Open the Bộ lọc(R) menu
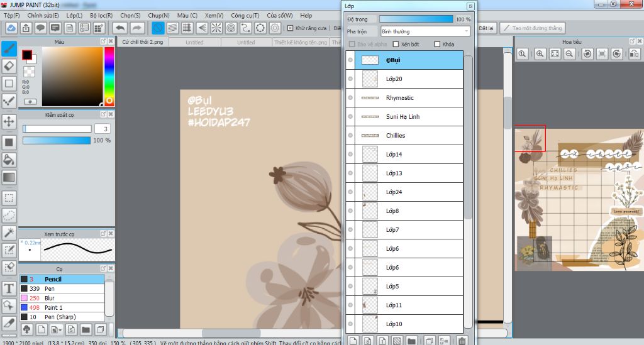 101,15
